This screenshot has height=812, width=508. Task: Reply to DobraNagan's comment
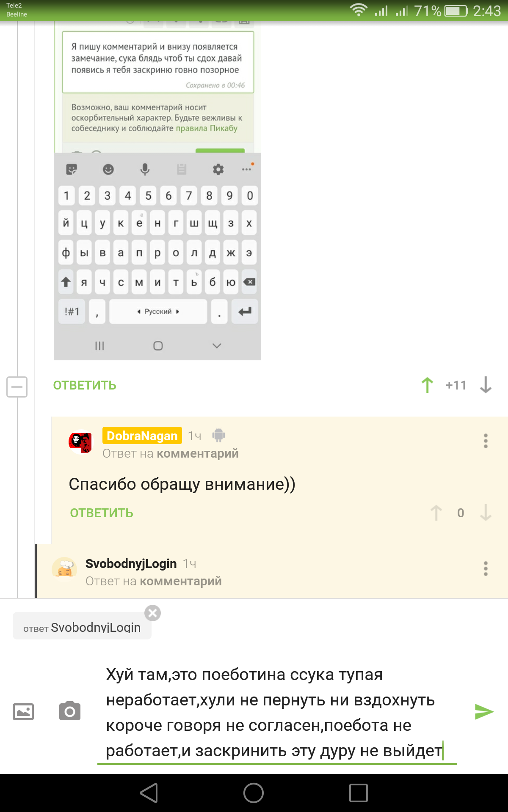[102, 513]
